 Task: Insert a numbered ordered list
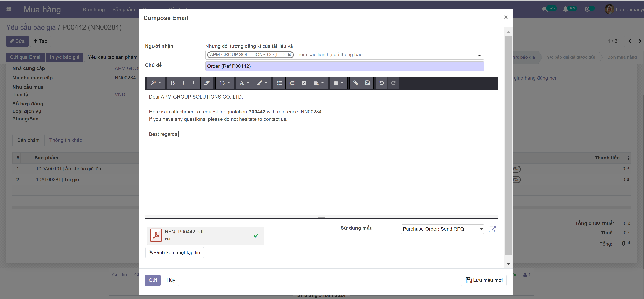pos(292,83)
